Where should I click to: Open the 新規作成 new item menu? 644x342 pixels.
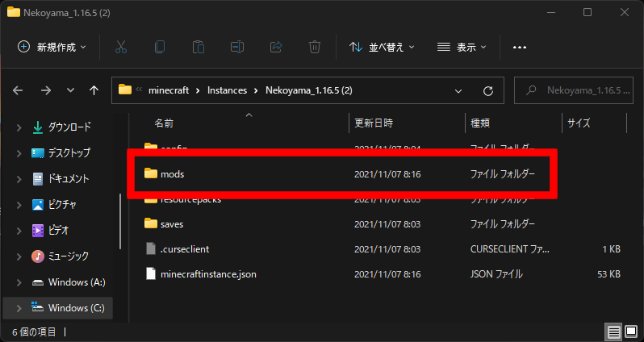click(52, 48)
